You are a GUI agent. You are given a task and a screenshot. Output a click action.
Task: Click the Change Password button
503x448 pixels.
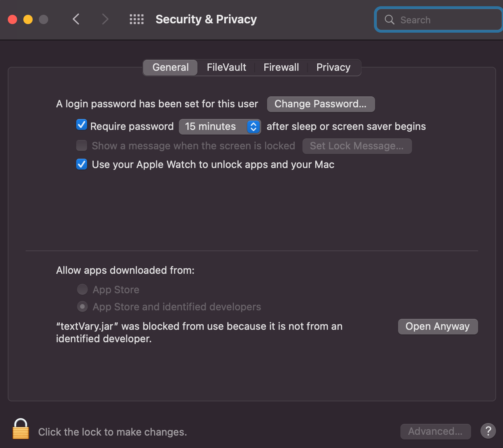321,104
